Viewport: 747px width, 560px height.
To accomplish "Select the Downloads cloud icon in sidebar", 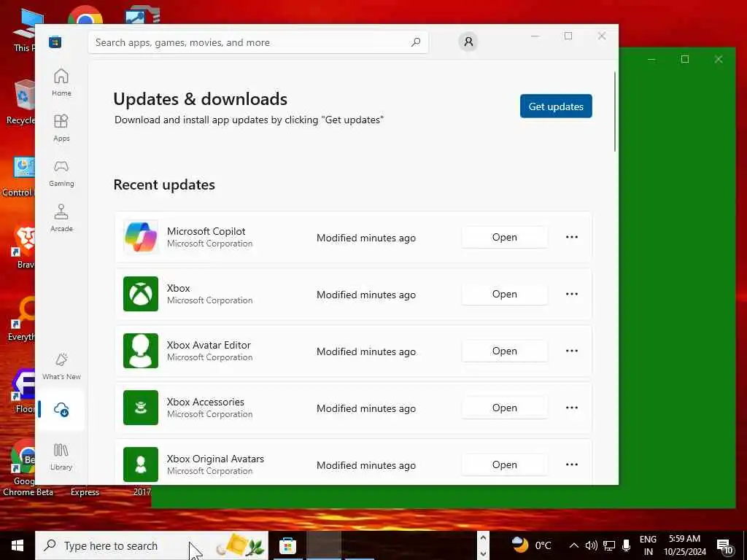I will tap(61, 410).
